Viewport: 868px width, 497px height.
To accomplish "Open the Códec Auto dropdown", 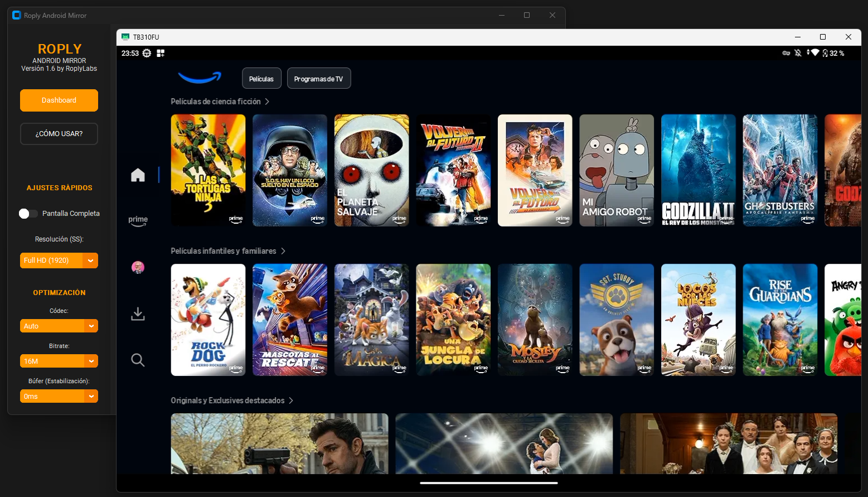I will pos(59,326).
